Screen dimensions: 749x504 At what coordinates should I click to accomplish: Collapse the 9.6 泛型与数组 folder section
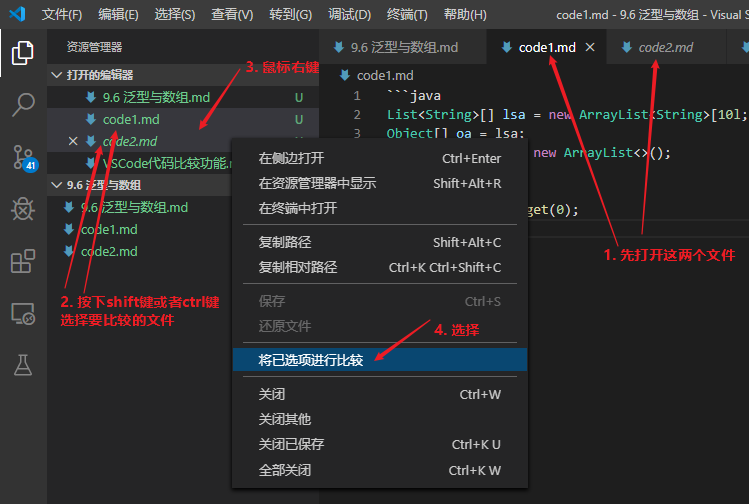(x=56, y=185)
